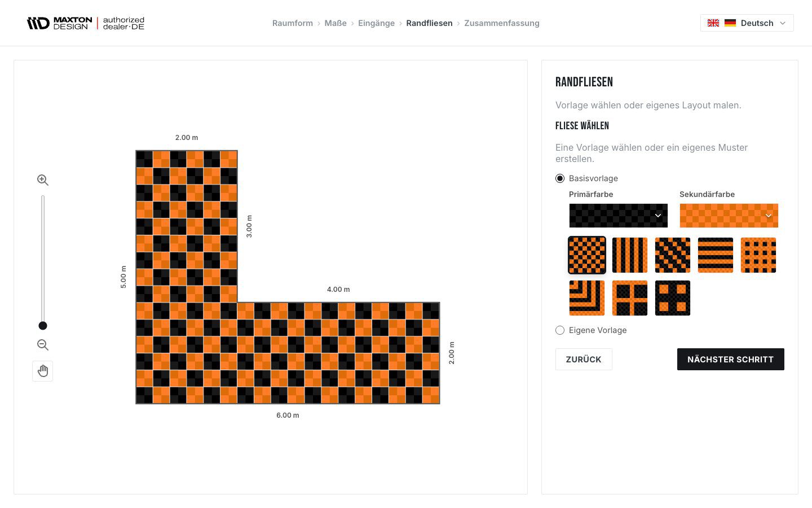
Task: Go to Raumform step in breadcrumb
Action: [x=293, y=23]
